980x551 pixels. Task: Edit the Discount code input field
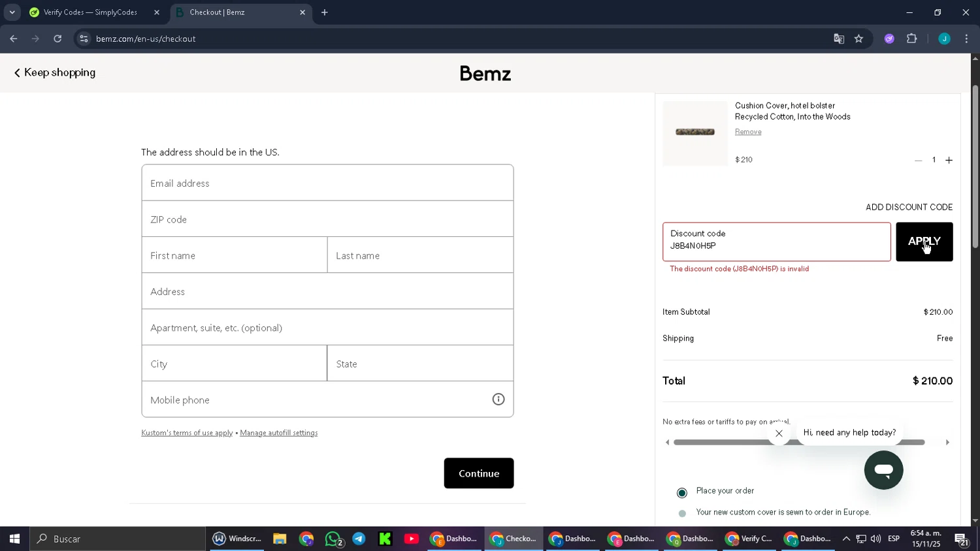tap(777, 242)
